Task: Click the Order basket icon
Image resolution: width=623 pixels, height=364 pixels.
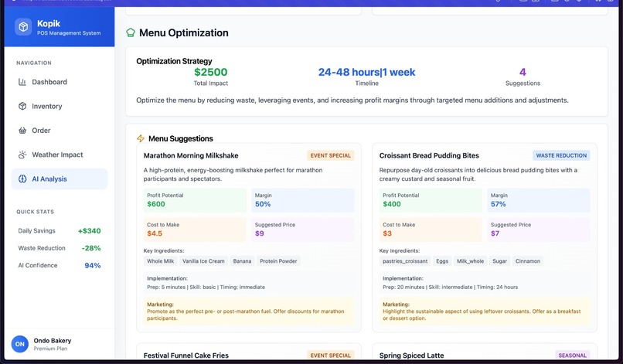Action: (22, 131)
